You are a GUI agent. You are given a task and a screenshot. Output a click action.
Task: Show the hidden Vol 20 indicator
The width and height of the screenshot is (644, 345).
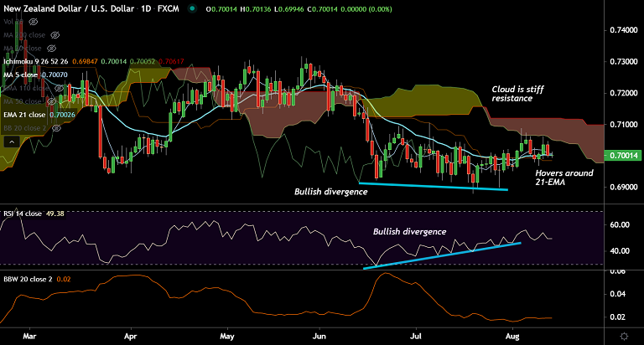[x=34, y=22]
